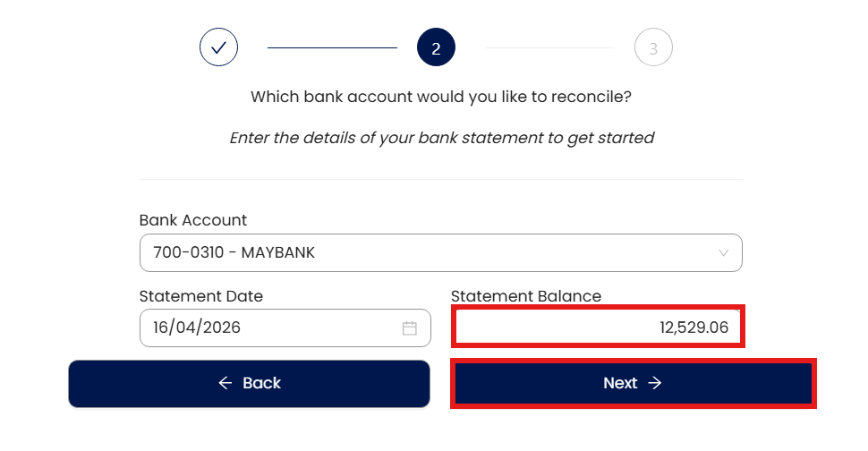
Task: Click into the Statement Date field showing 16/04/2026
Action: point(268,328)
